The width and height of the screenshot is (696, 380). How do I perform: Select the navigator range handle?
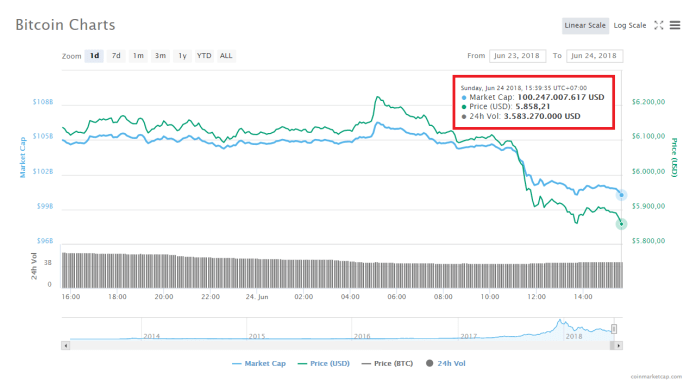(614, 329)
